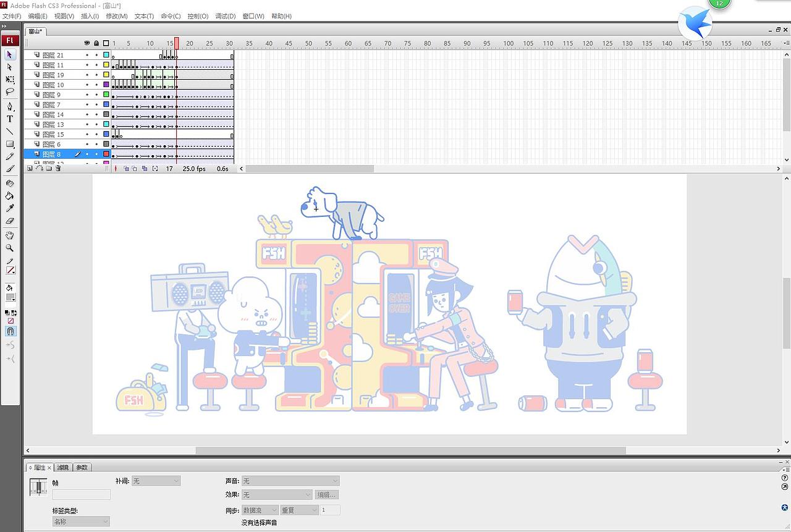
Task: Select the Eyedropper tool
Action: (10, 208)
